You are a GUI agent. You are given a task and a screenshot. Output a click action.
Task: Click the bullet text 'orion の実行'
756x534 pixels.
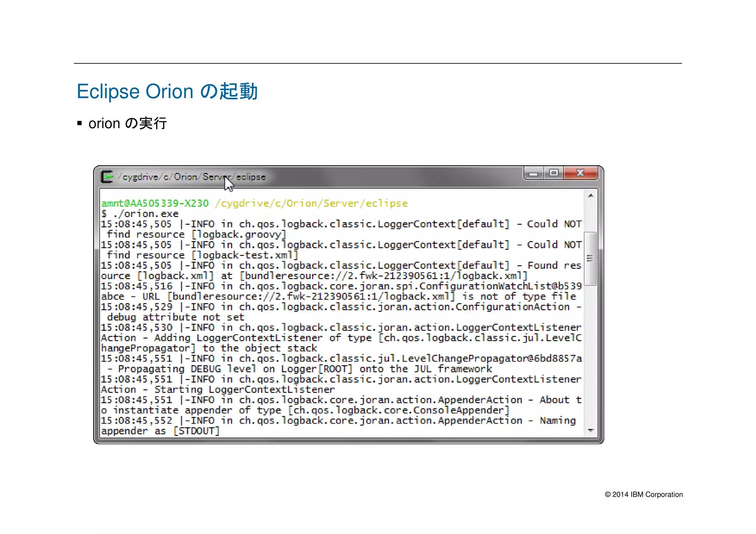pos(128,123)
